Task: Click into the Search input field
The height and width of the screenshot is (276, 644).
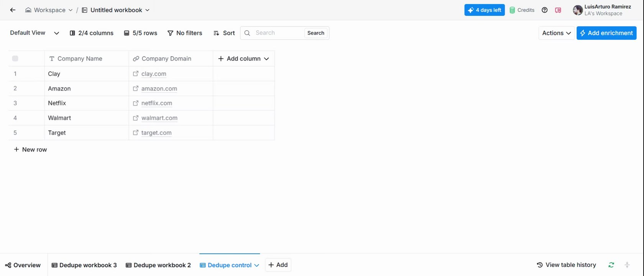Action: coord(278,33)
